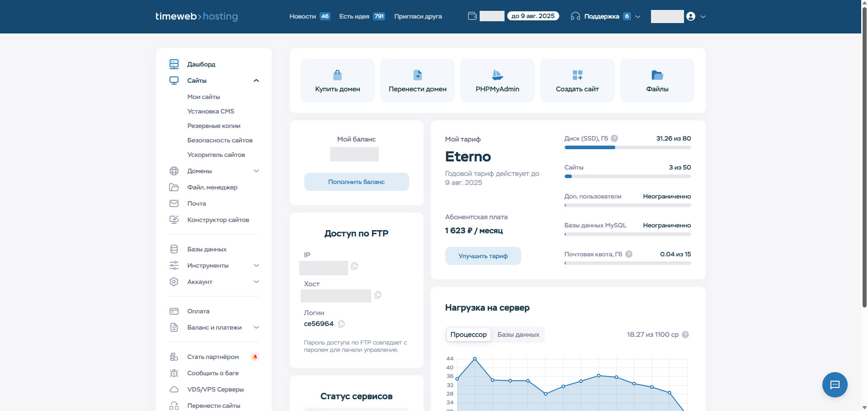Open Установка CMS in sidebar

tap(211, 111)
